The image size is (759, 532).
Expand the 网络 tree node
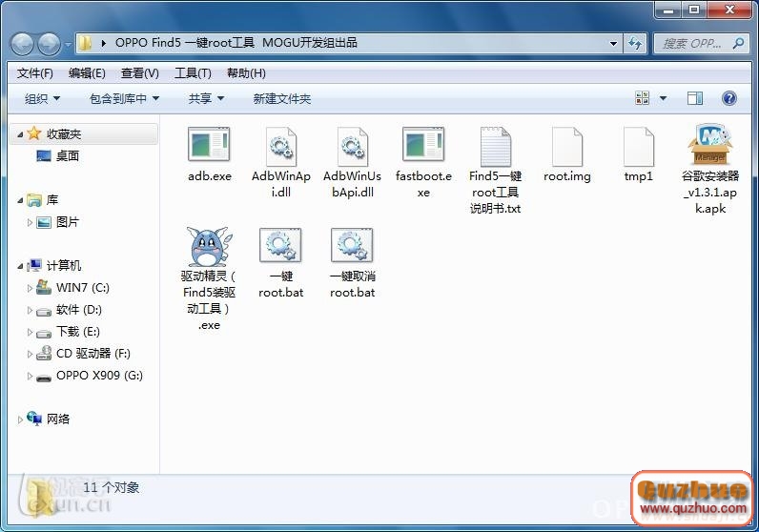tap(20, 419)
